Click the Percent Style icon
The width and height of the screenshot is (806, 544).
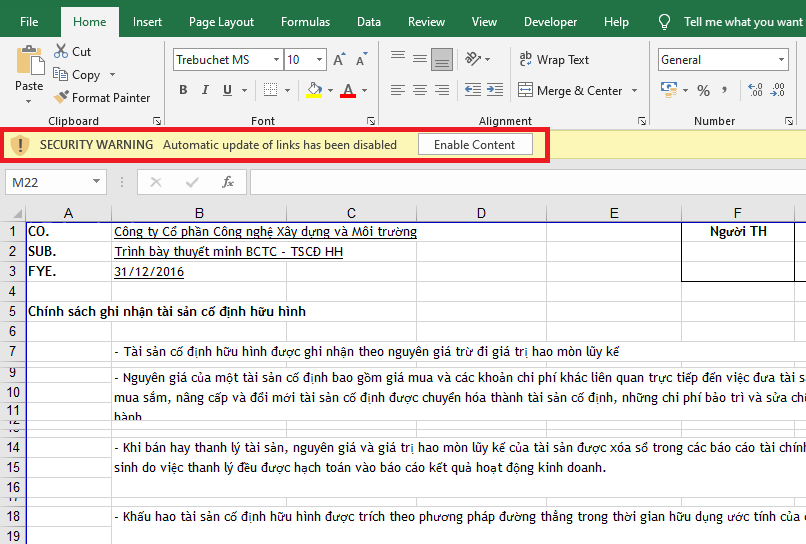tap(703, 91)
